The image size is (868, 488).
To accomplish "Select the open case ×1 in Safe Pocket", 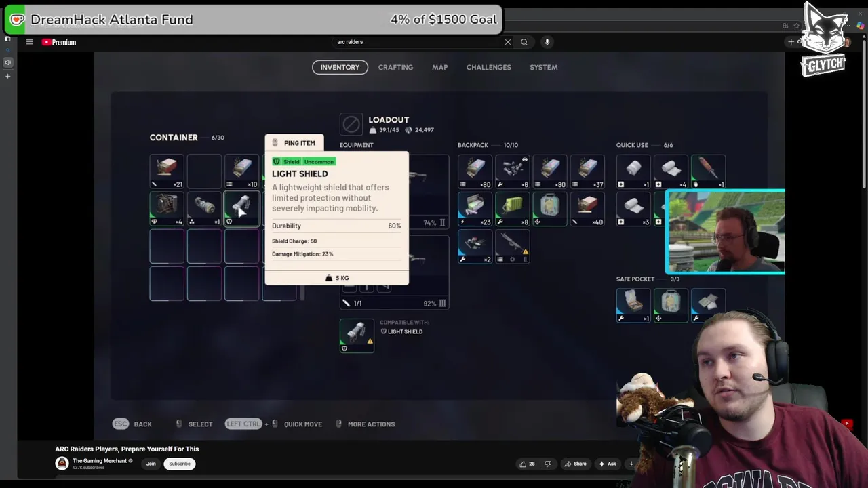I will click(x=633, y=305).
